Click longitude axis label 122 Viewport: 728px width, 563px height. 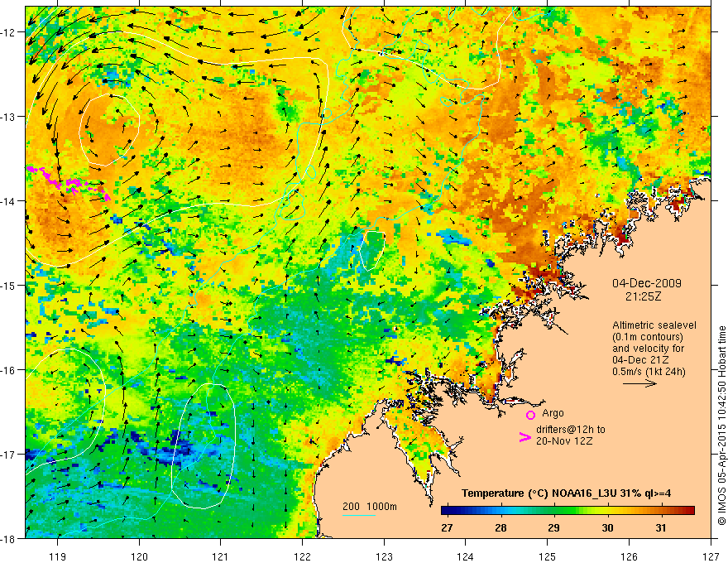pyautogui.click(x=302, y=556)
